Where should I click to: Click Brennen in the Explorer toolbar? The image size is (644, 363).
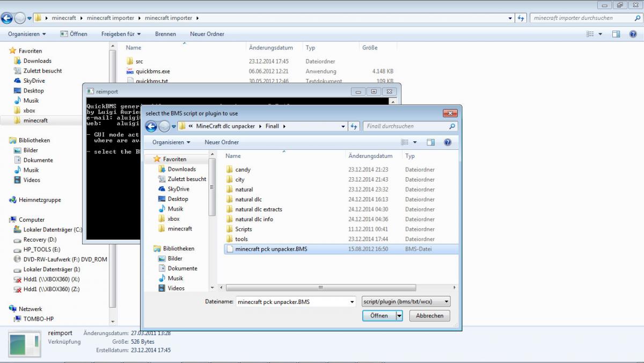point(165,34)
